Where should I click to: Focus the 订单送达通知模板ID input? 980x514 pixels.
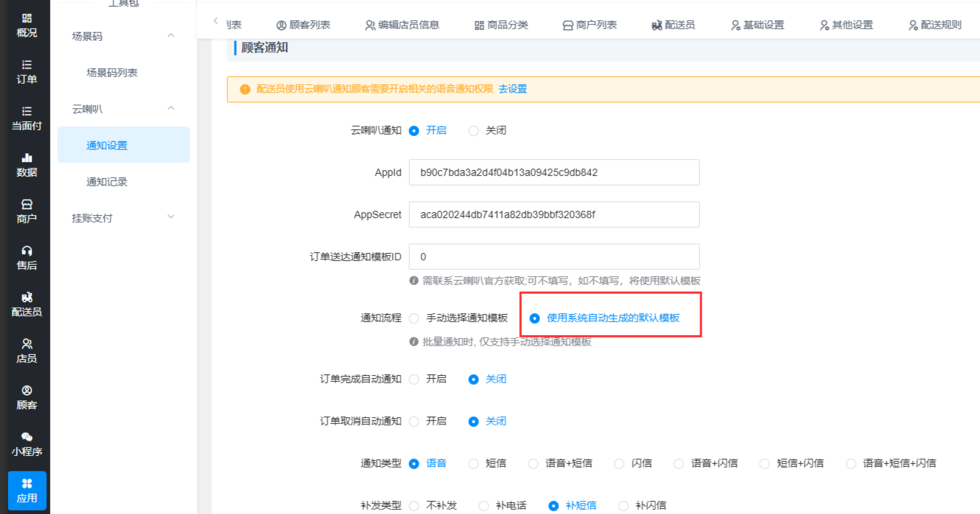554,257
